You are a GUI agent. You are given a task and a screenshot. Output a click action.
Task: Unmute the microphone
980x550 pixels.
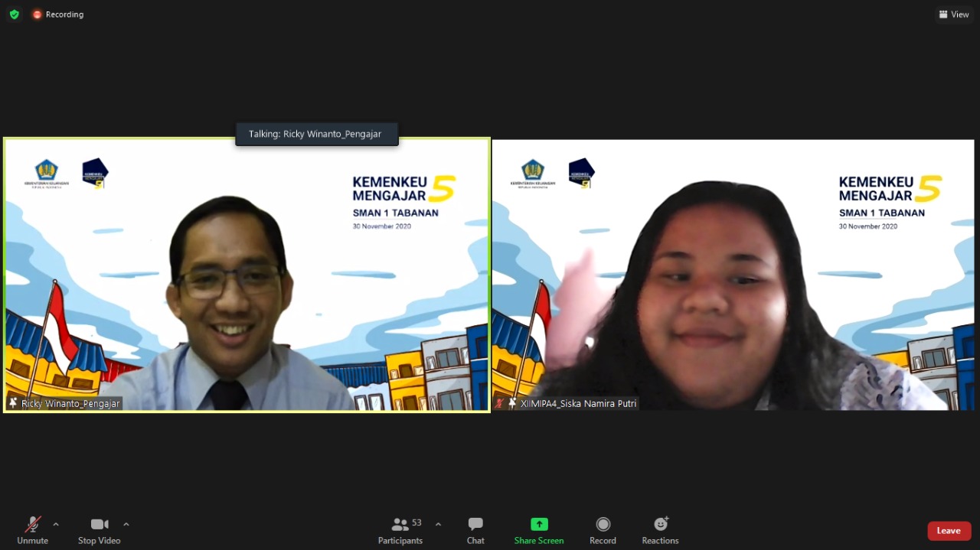pyautogui.click(x=32, y=529)
